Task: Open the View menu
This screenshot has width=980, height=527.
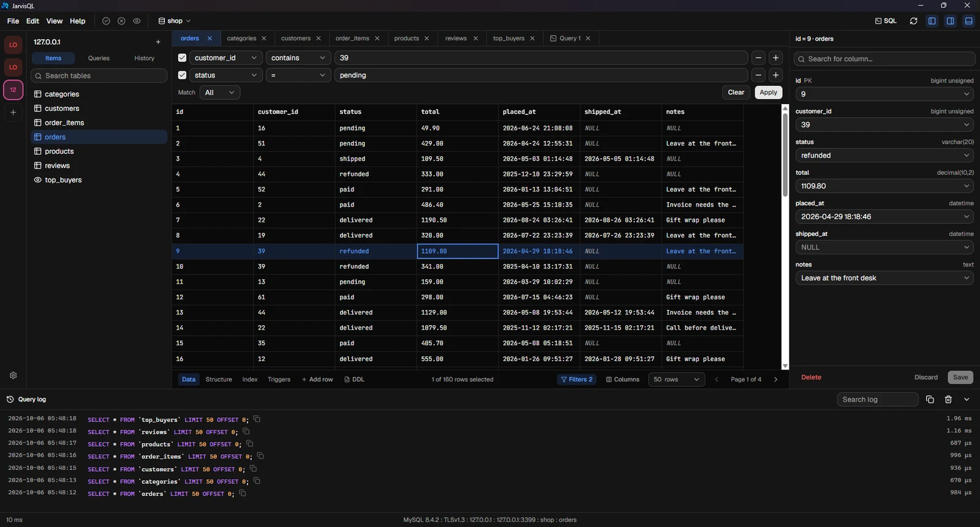Action: (54, 21)
